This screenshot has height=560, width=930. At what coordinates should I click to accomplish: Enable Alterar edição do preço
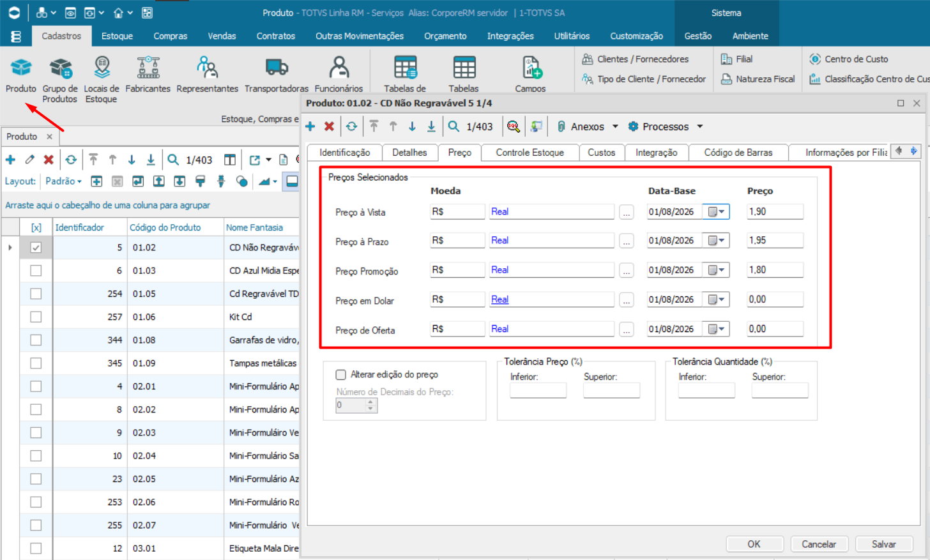pyautogui.click(x=341, y=375)
